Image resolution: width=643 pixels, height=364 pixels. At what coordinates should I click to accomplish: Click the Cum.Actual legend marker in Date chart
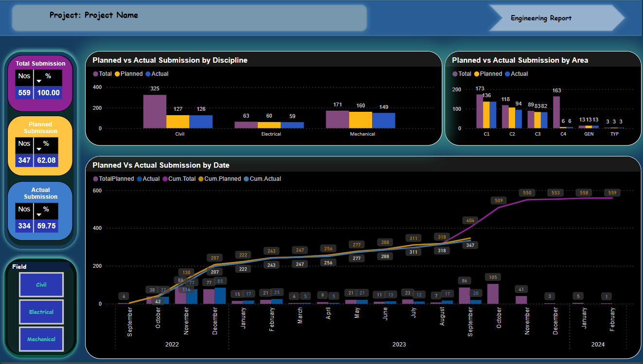pyautogui.click(x=246, y=179)
